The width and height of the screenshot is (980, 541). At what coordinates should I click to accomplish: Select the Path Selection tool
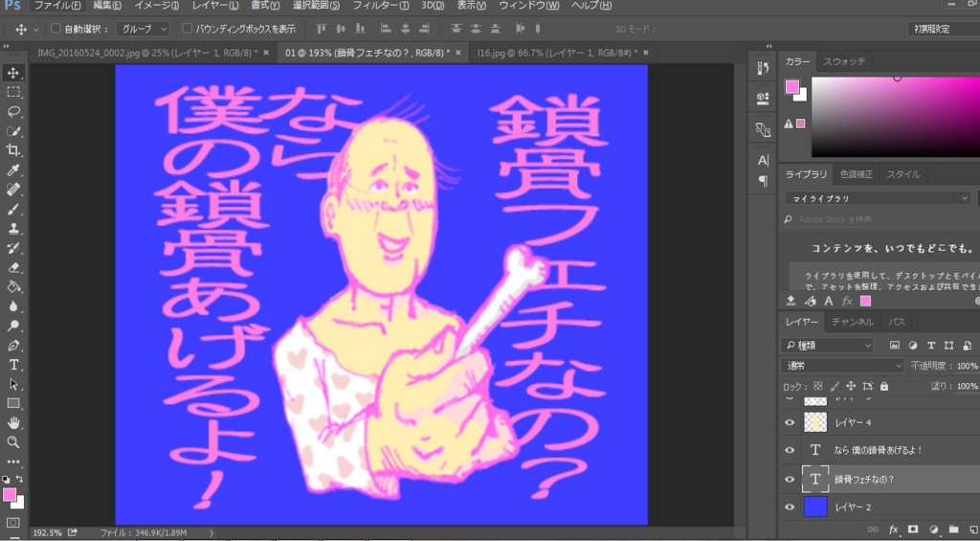13,384
